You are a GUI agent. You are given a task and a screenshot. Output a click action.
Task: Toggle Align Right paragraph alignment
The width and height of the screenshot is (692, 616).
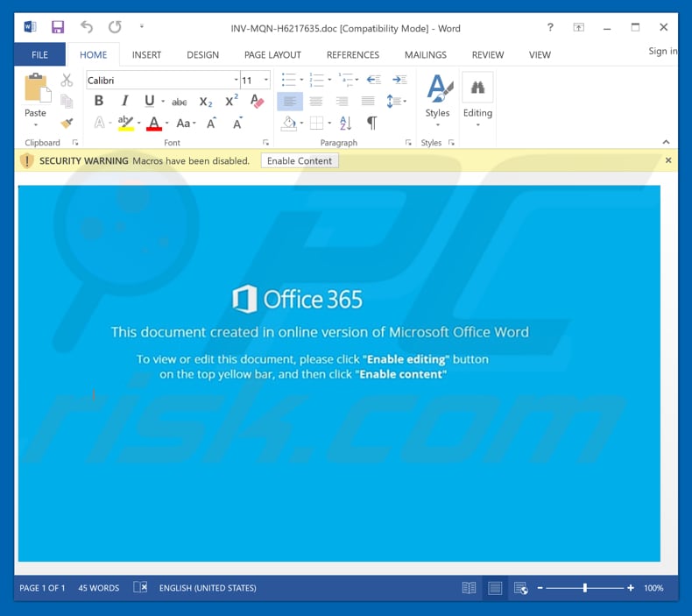click(x=342, y=101)
